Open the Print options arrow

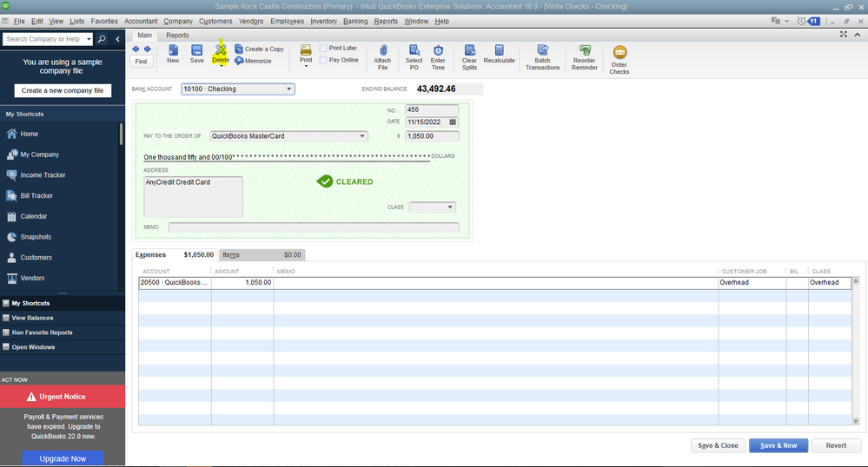click(x=306, y=66)
